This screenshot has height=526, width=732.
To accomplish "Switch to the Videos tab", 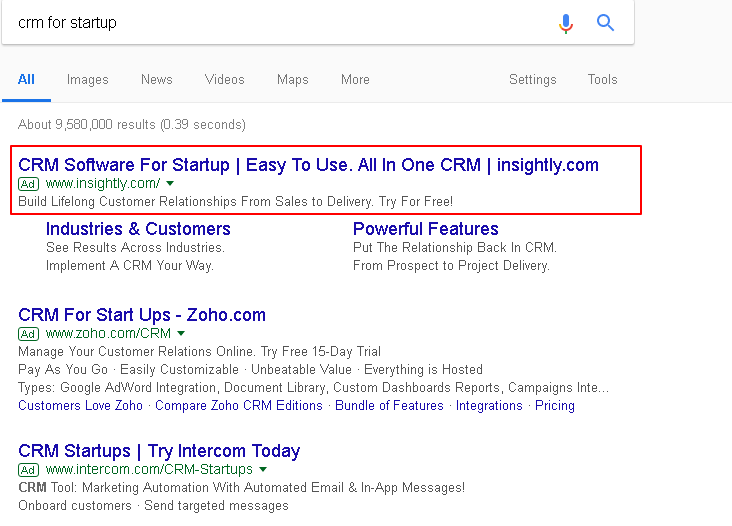I will coord(225,79).
